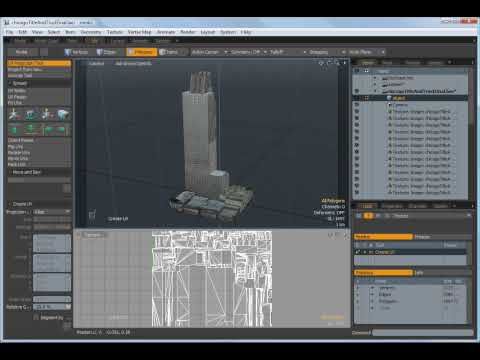Collapse the scene file tree node
Viewport: 480px width, 360px height.
pyautogui.click(x=375, y=91)
